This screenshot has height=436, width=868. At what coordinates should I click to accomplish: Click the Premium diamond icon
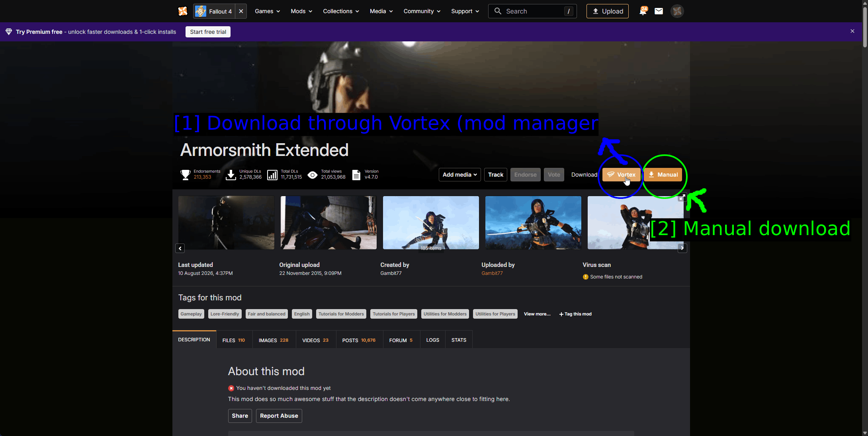point(9,32)
